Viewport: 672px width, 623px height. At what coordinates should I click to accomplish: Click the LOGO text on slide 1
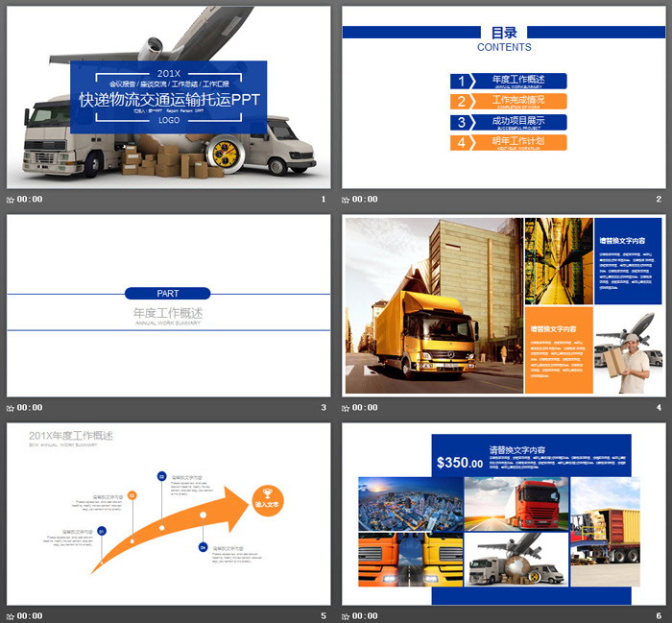[x=169, y=120]
